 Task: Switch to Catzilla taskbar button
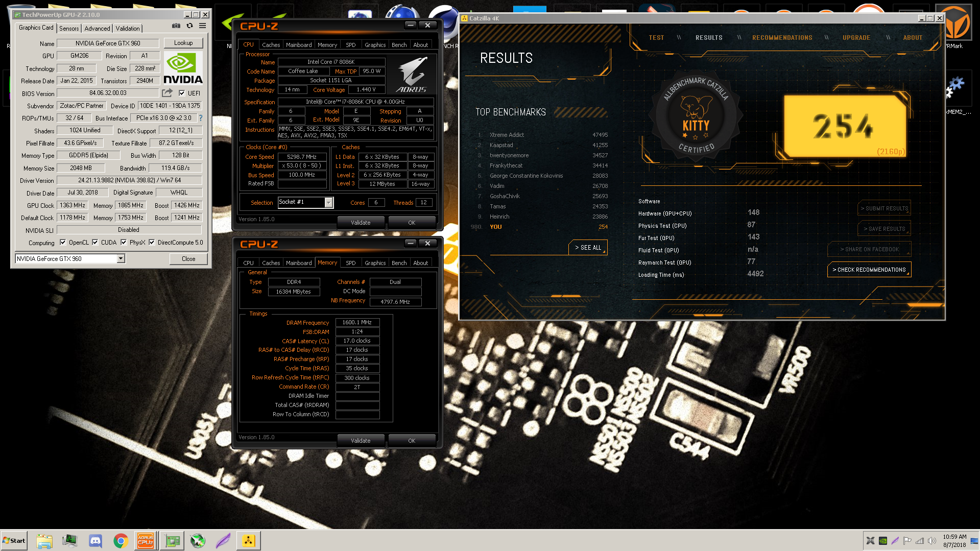point(249,540)
